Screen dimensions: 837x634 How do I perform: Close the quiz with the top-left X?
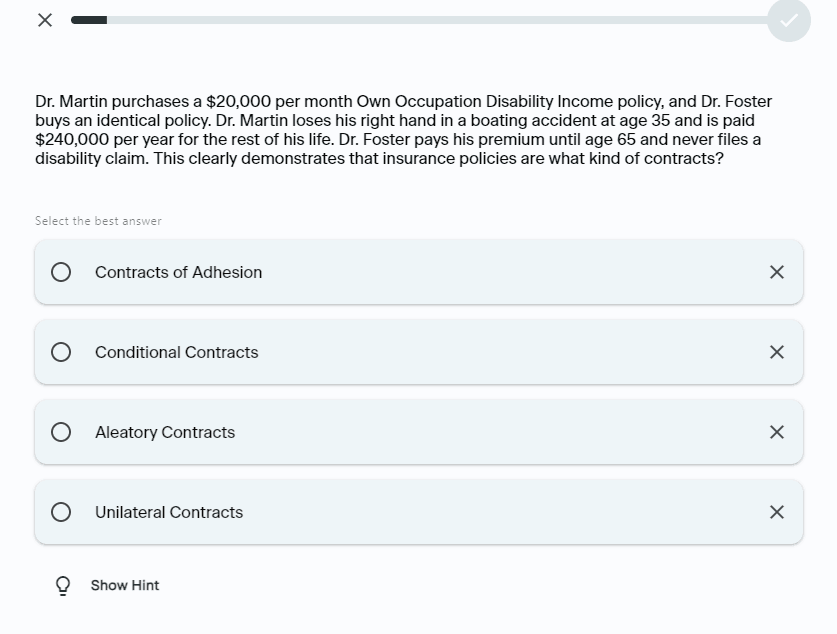click(x=45, y=20)
